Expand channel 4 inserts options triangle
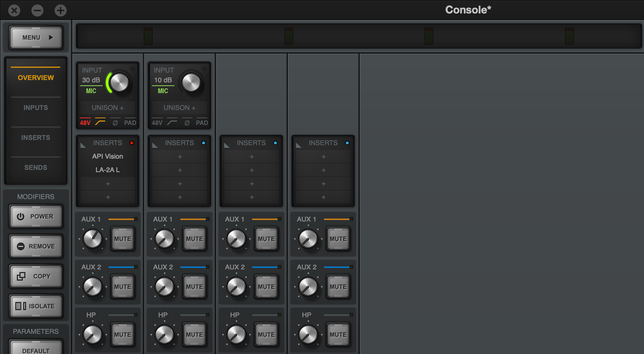The image size is (644, 354). click(299, 145)
